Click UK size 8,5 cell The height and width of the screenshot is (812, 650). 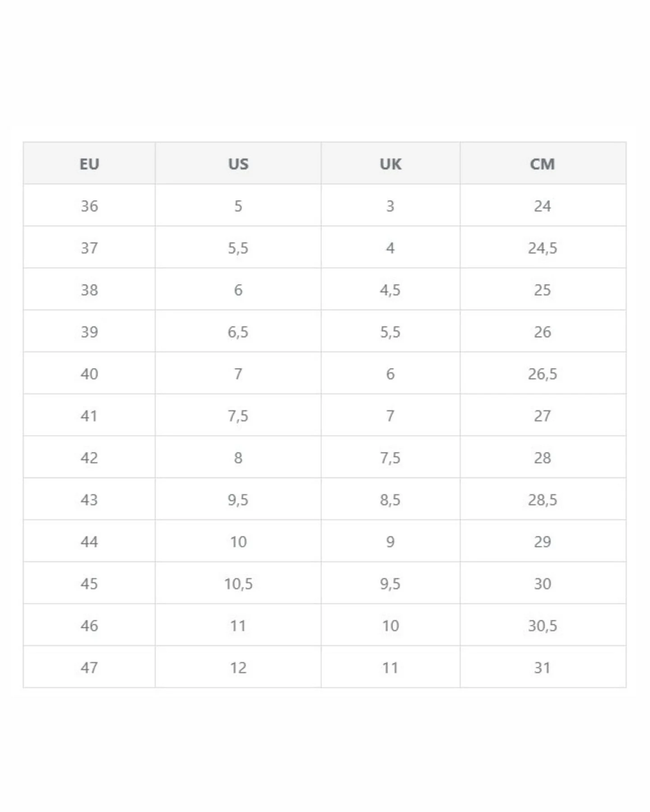pyautogui.click(x=390, y=499)
